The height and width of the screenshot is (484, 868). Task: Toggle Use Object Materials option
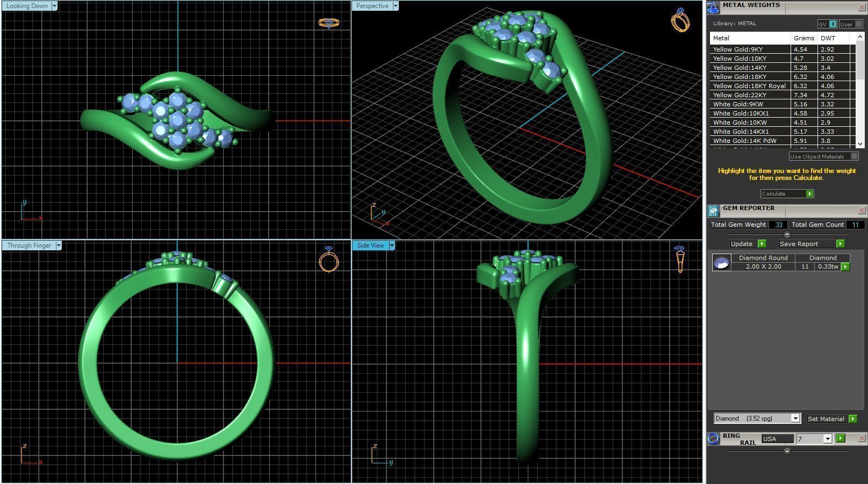[x=824, y=156]
